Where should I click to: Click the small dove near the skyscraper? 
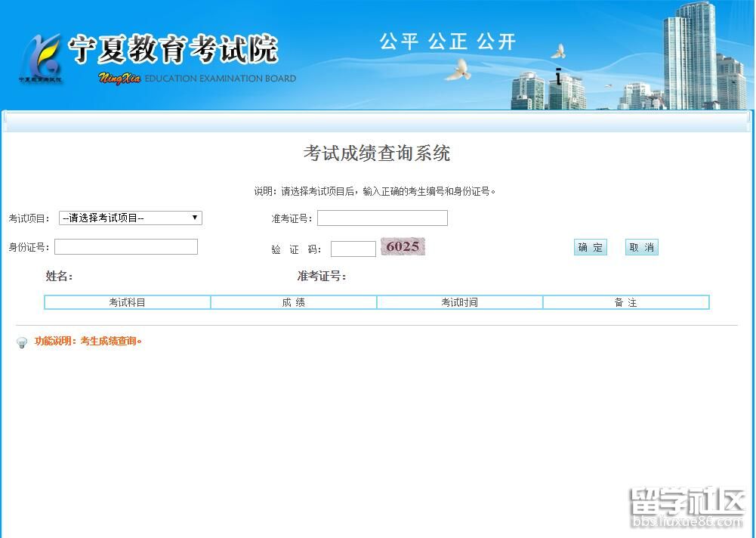point(558,51)
